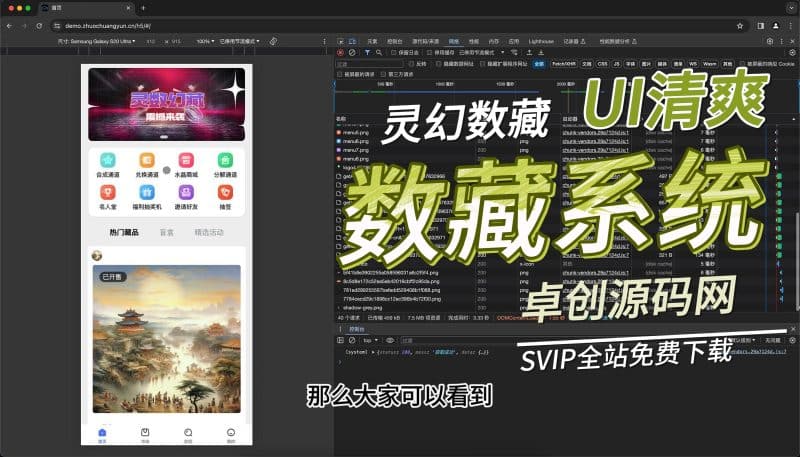
Task: Click the browser address bar URL
Action: click(x=108, y=26)
